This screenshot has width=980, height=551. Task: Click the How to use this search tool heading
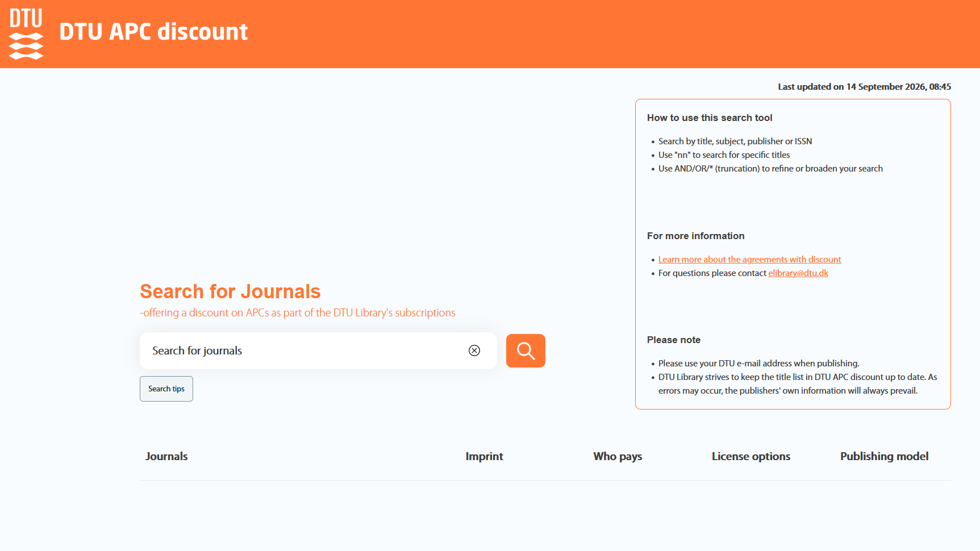(x=710, y=118)
